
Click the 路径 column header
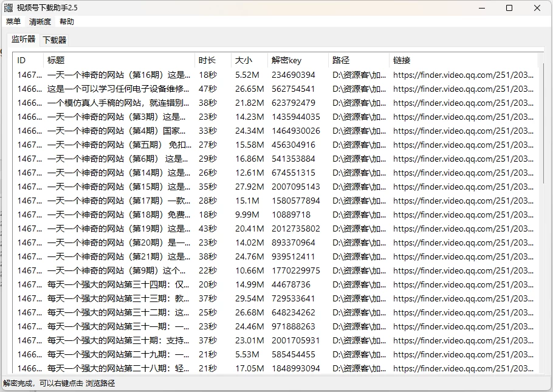[x=359, y=60]
